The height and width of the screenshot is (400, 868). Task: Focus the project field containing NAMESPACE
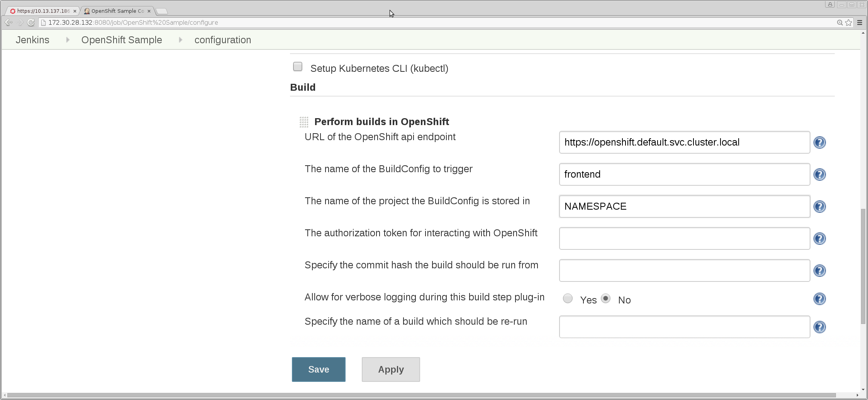(684, 207)
